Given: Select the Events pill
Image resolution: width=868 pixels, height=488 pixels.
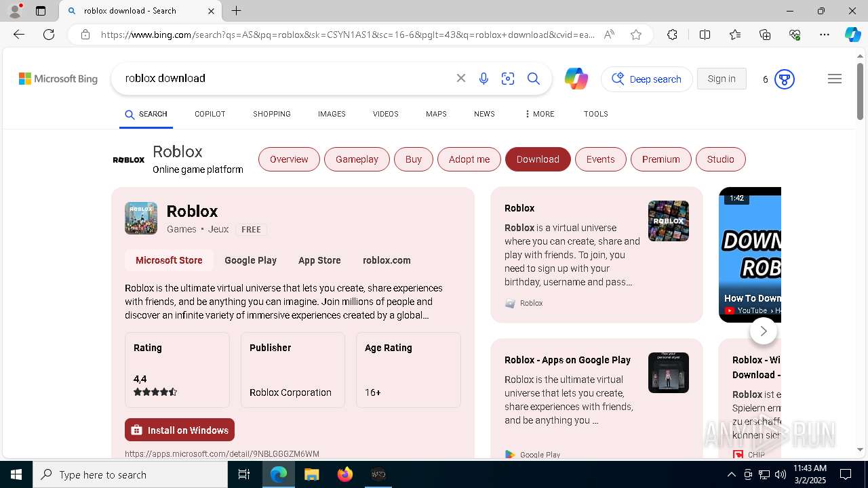Looking at the screenshot, I should 601,159.
